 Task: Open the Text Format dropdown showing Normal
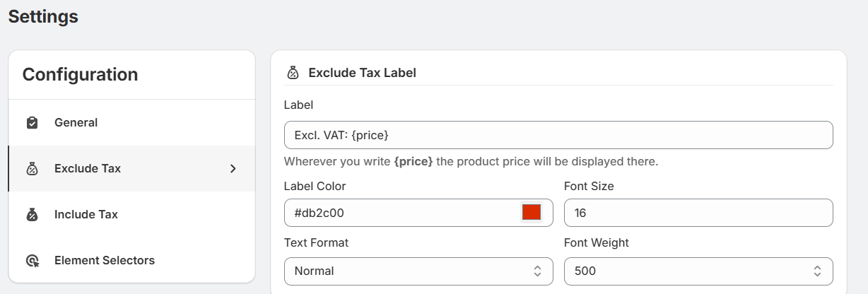[x=414, y=271]
